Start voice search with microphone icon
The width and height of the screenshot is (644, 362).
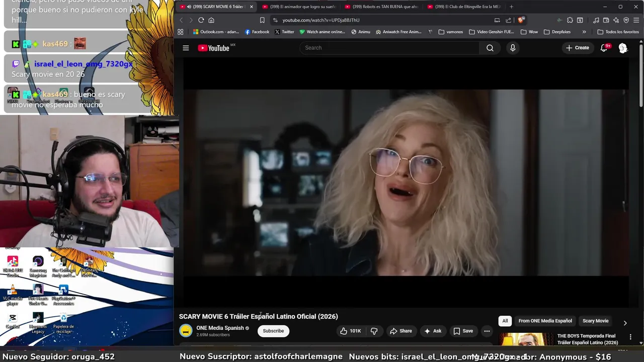[x=513, y=48]
